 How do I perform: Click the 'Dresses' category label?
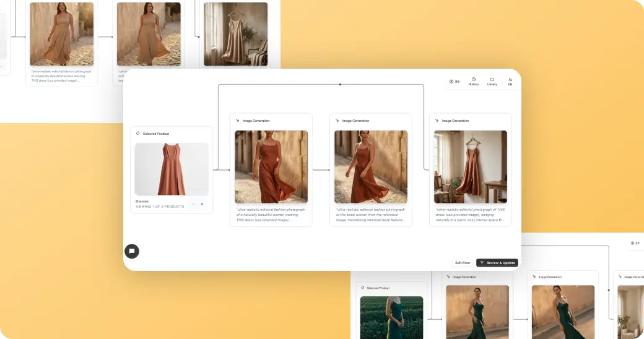click(x=142, y=202)
